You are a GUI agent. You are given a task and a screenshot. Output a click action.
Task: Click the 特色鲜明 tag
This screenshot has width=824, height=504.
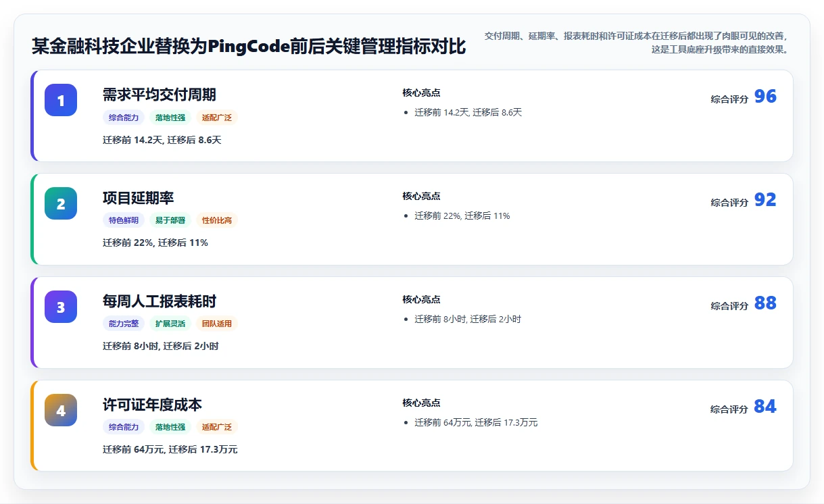124,220
